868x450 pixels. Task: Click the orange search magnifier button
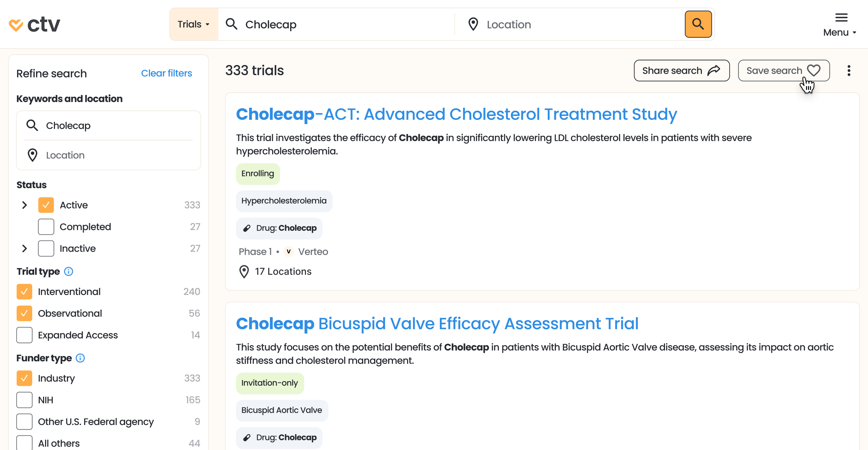pos(698,24)
